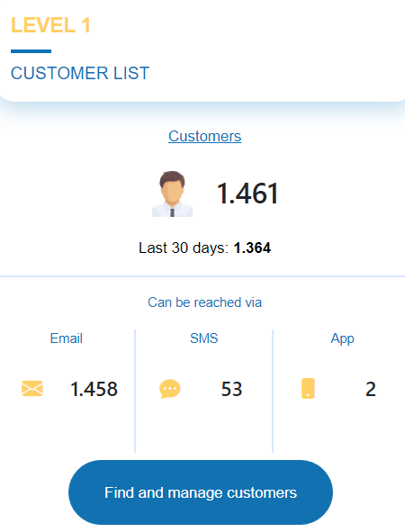Click the App mobile phone icon
Screen dimensions: 405x532
click(308, 389)
